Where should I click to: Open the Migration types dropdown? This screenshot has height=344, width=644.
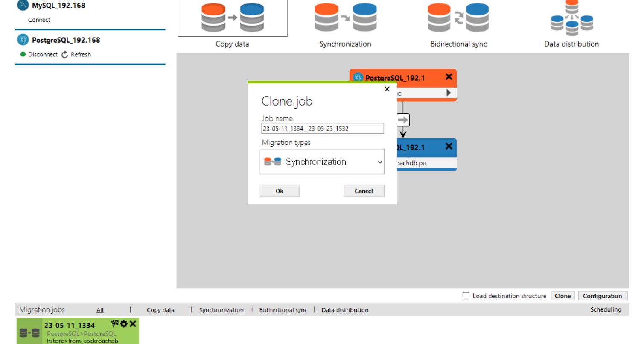tap(322, 162)
